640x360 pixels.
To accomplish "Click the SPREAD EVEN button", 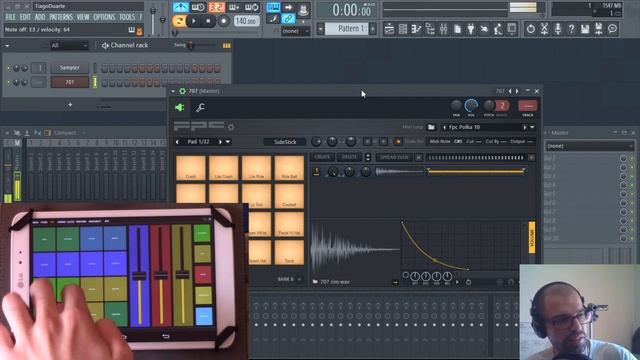I will tap(394, 157).
